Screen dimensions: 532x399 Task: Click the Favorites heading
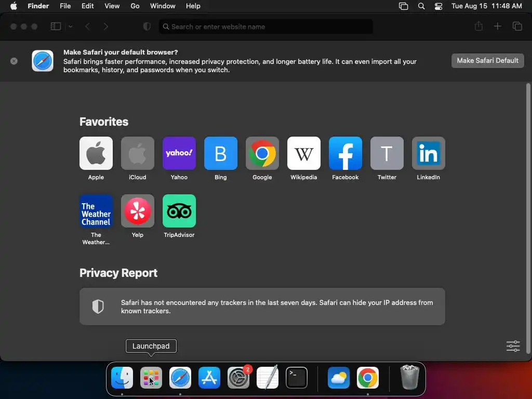(104, 122)
